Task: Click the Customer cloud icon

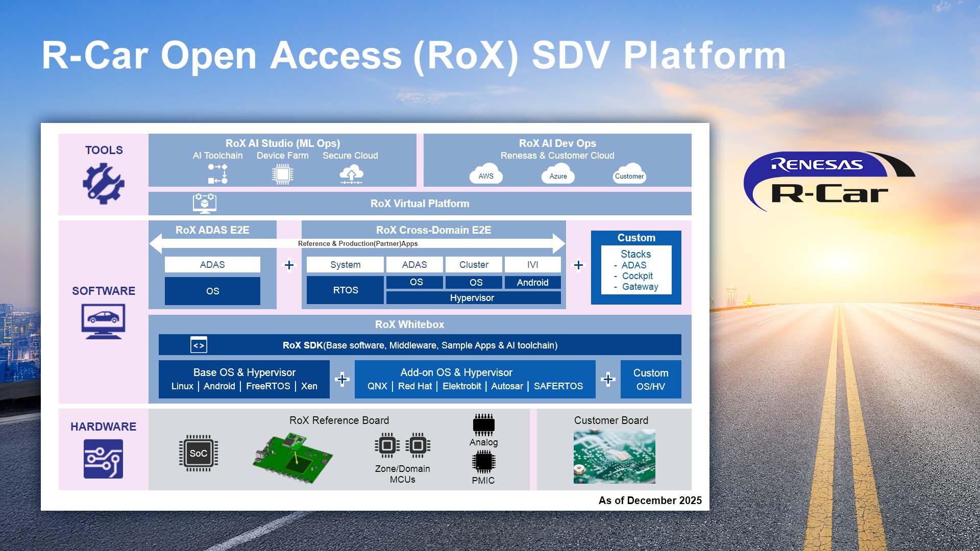Action: click(x=629, y=174)
